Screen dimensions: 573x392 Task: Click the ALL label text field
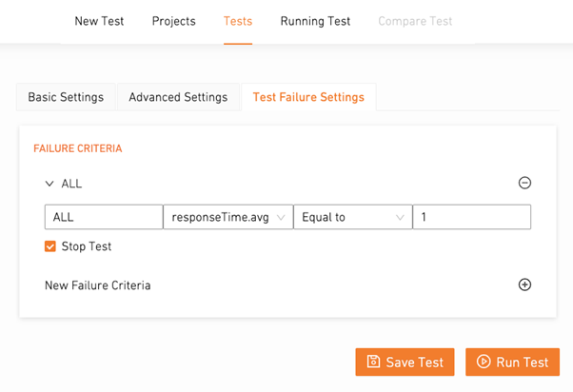coord(104,217)
